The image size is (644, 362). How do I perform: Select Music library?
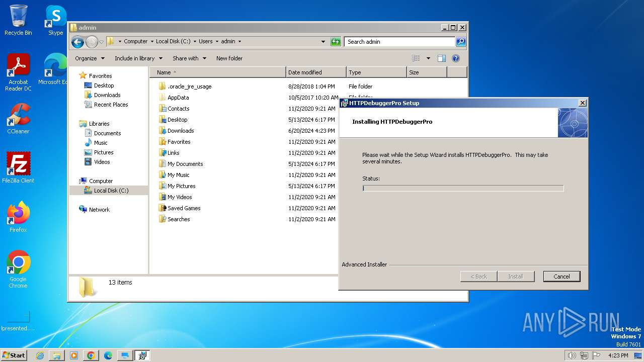point(101,143)
